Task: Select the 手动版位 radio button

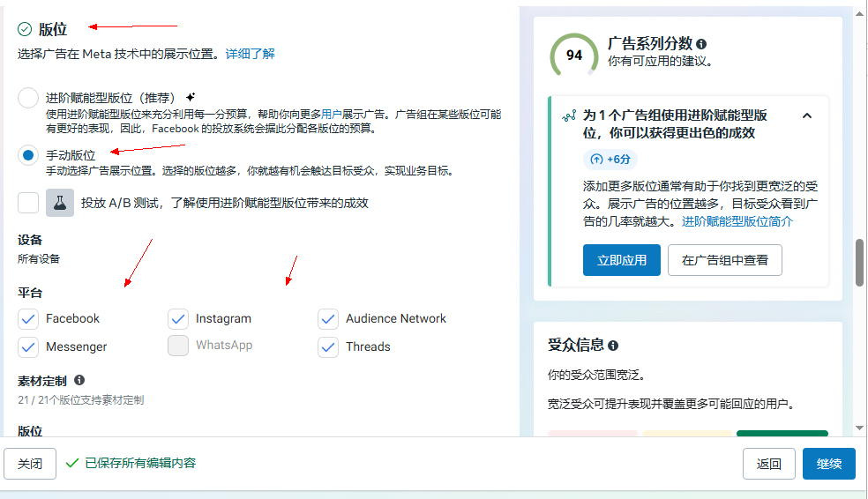Action: point(28,155)
